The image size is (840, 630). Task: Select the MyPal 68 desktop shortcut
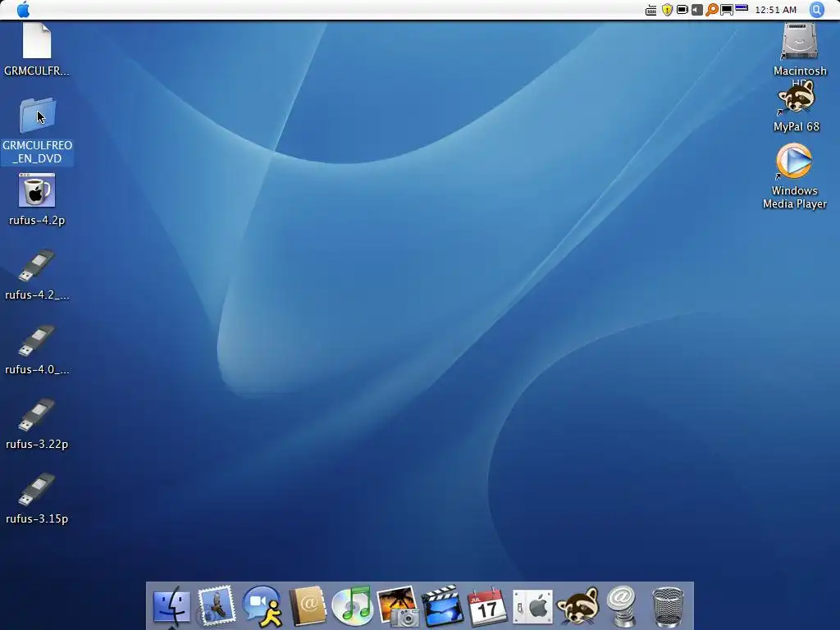click(797, 98)
